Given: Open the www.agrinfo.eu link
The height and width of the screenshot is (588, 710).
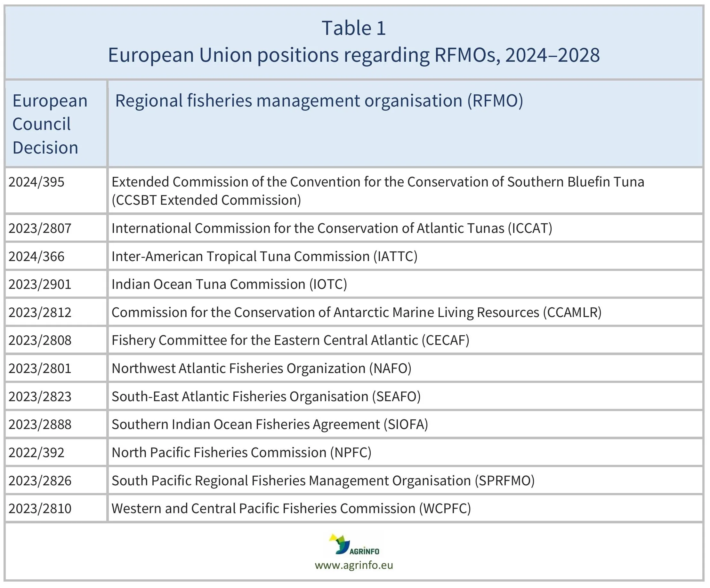Looking at the screenshot, I should 354,565.
